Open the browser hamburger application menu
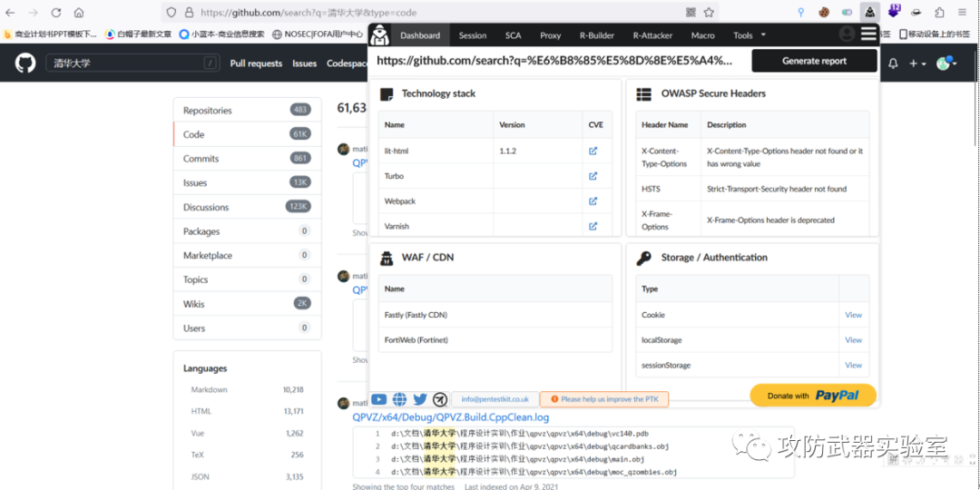The height and width of the screenshot is (490, 980). (963, 13)
